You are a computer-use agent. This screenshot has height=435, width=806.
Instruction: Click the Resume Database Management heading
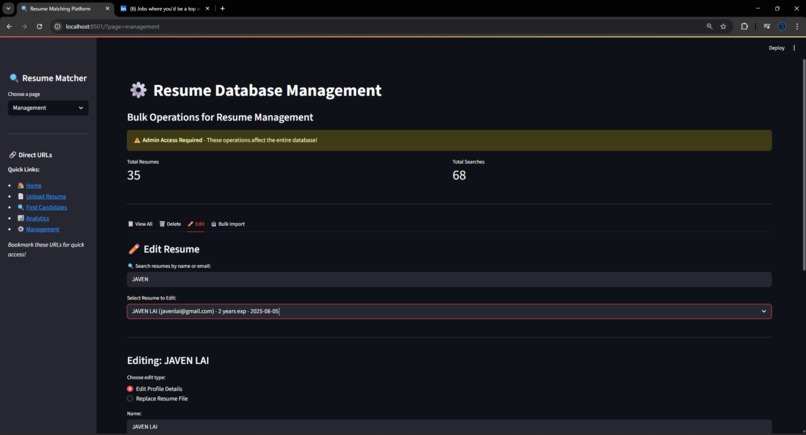tap(267, 90)
